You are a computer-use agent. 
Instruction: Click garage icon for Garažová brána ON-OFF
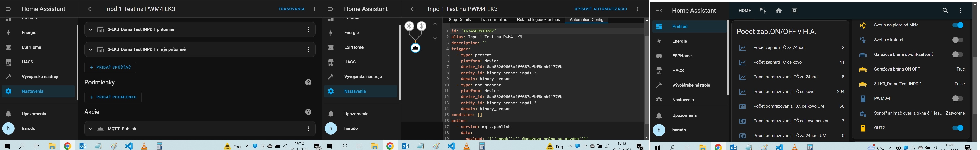(x=863, y=69)
